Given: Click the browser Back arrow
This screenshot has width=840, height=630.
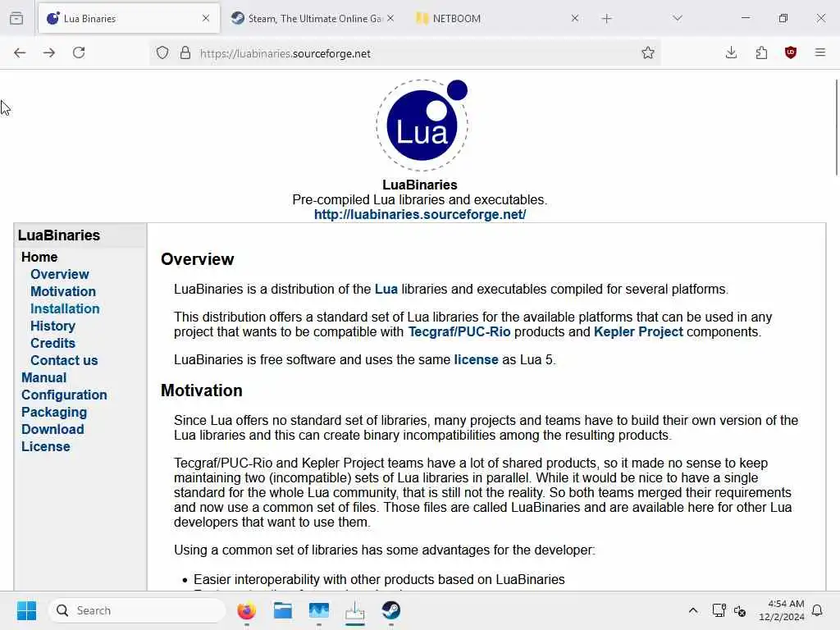Looking at the screenshot, I should point(20,52).
